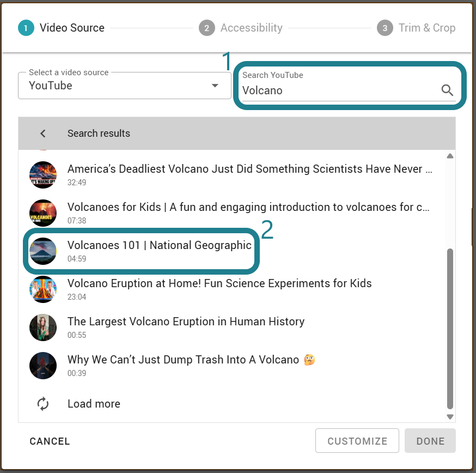Open the video source dropdown arrow
This screenshot has height=473, width=476.
(x=215, y=86)
